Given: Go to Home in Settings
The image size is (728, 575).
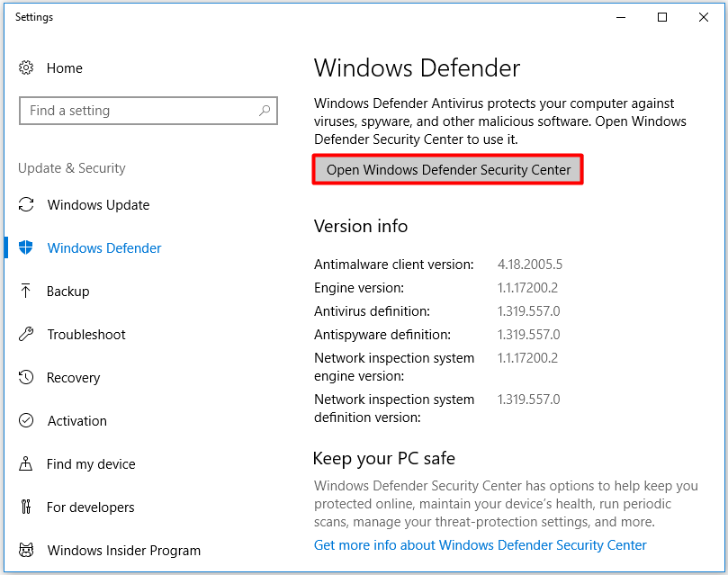Looking at the screenshot, I should pyautogui.click(x=65, y=68).
